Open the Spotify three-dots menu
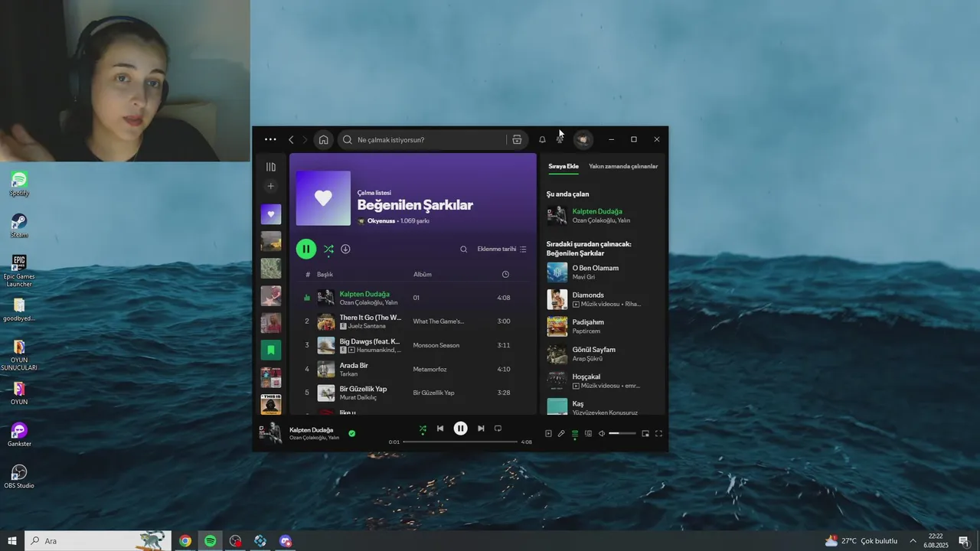980x551 pixels. click(270, 139)
